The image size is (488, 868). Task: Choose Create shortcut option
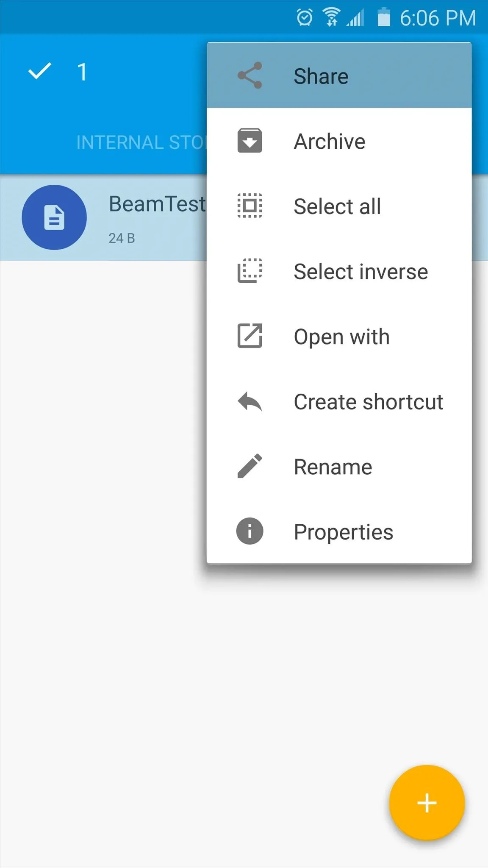[x=339, y=401]
